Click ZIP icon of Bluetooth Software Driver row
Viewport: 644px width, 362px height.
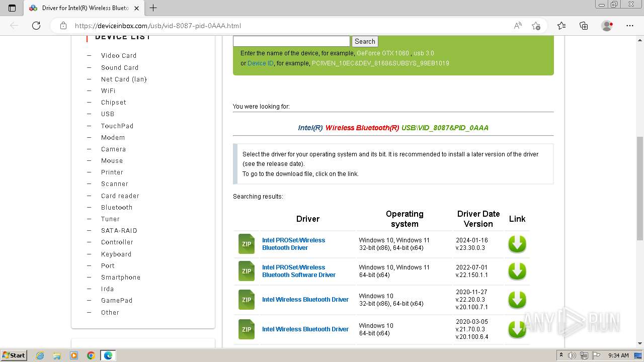[247, 271]
